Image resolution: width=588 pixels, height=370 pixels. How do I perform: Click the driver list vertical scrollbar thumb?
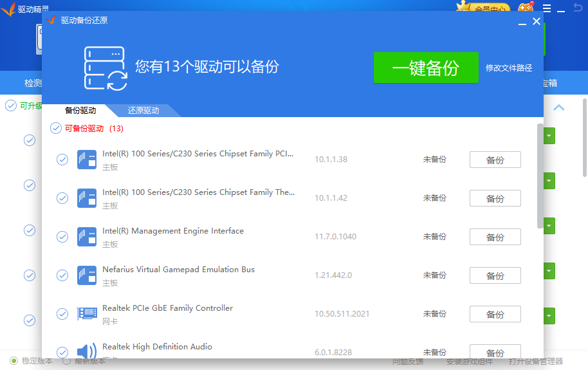tap(540, 176)
